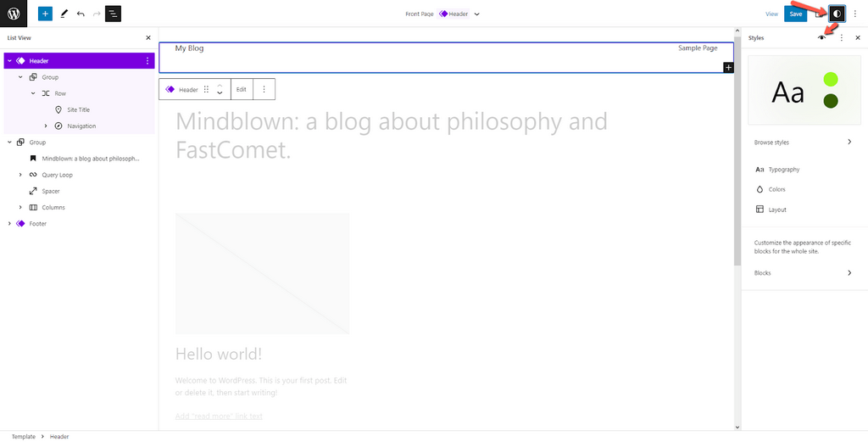Toggle the Styles half-circle icon
The height and width of the screenshot is (442, 868).
point(837,14)
